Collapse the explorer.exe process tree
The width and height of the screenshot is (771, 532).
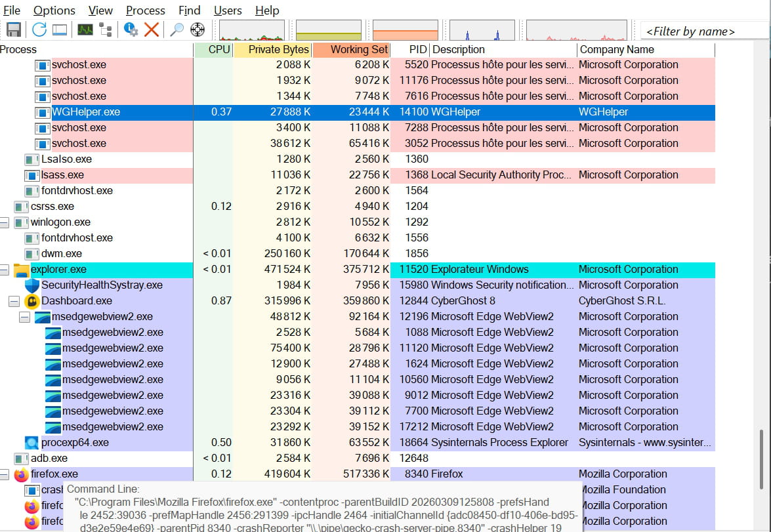point(4,270)
